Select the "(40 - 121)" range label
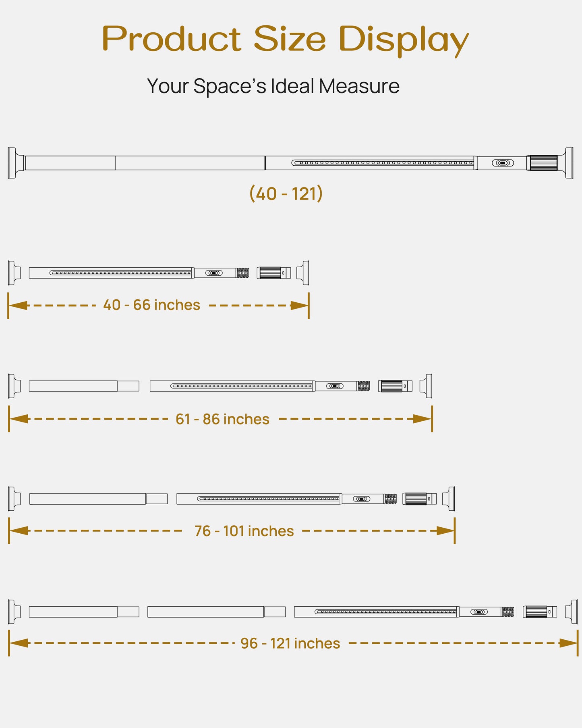582x728 pixels. pyautogui.click(x=286, y=194)
